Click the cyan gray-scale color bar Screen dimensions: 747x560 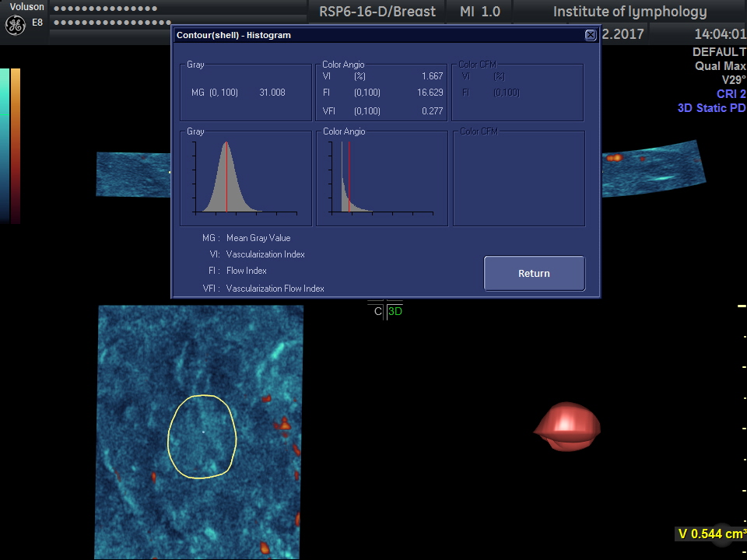5,144
